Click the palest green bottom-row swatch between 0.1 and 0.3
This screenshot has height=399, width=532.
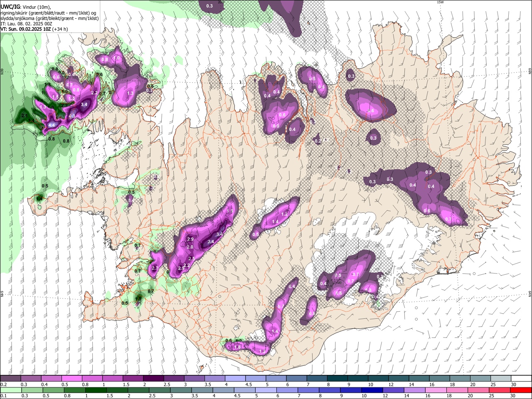[11, 390]
